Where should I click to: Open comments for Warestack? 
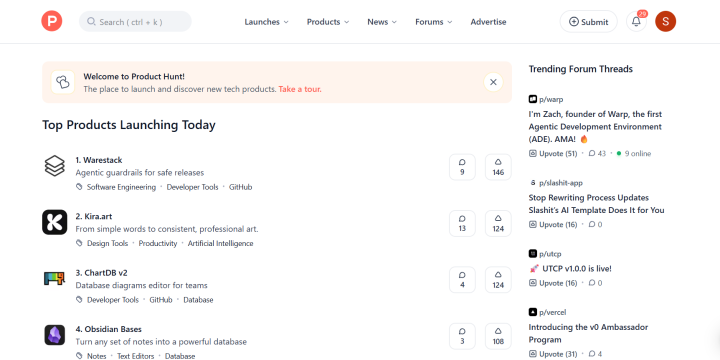point(462,167)
